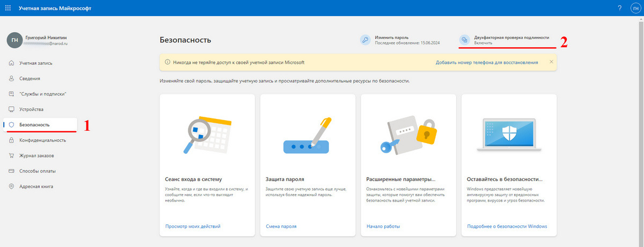This screenshot has height=247, width=644.
Task: Select Сведения in the sidebar
Action: click(30, 78)
